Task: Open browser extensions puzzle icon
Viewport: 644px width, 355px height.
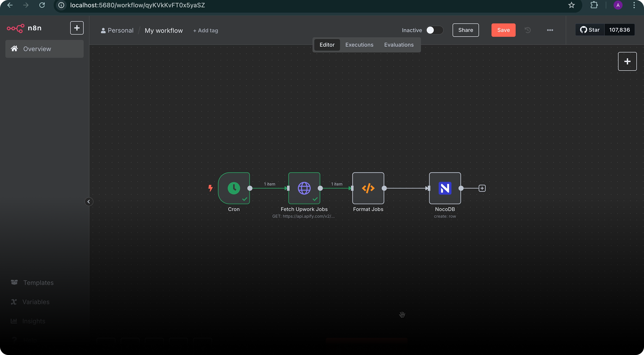Action: tap(594, 5)
